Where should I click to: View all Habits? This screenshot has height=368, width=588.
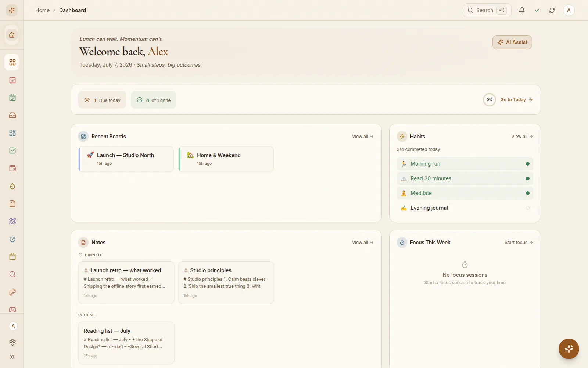coord(522,137)
